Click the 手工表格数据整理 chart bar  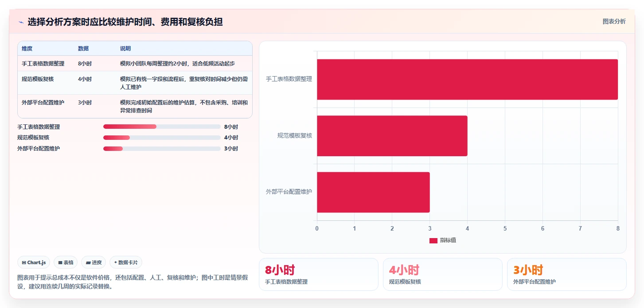pos(467,79)
